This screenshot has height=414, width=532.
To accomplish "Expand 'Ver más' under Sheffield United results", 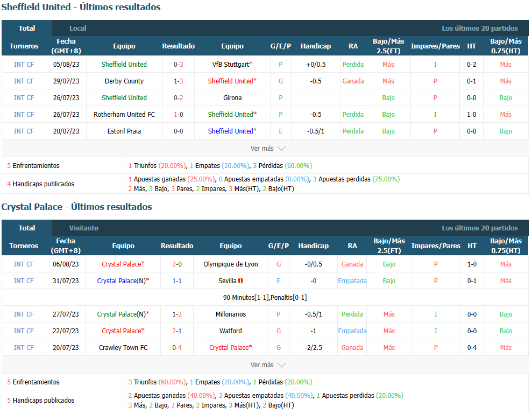I will coord(268,149).
